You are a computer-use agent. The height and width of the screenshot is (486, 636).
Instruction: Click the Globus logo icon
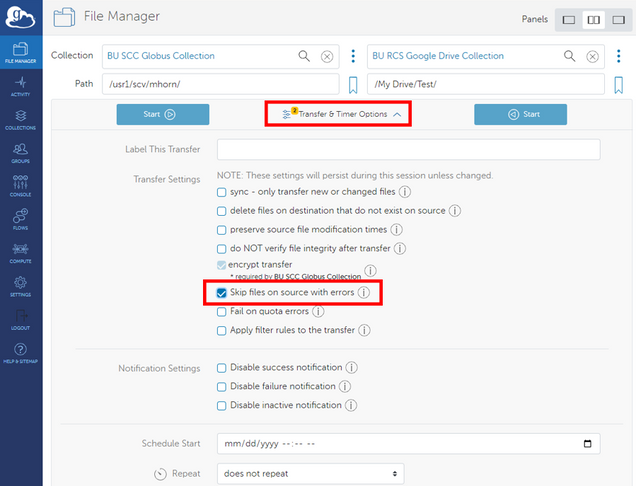click(x=20, y=17)
